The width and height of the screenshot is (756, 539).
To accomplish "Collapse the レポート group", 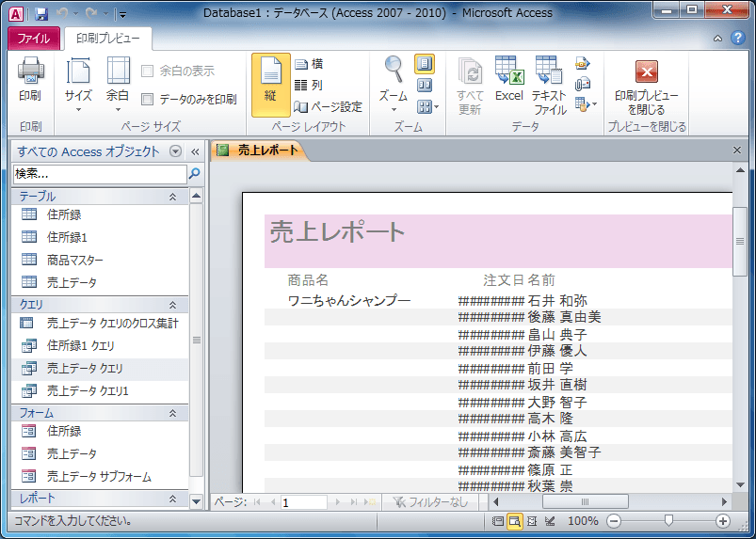I will click(172, 499).
